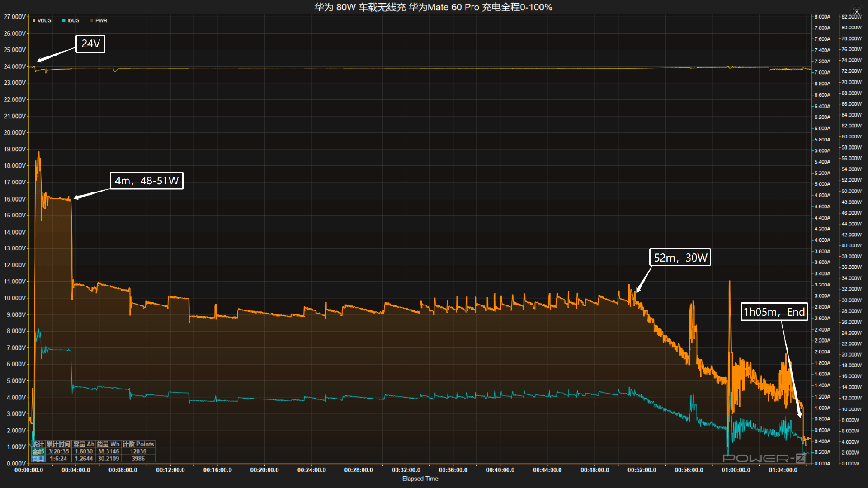The height and width of the screenshot is (488, 868).
Task: Click the chart title text
Action: click(x=433, y=7)
